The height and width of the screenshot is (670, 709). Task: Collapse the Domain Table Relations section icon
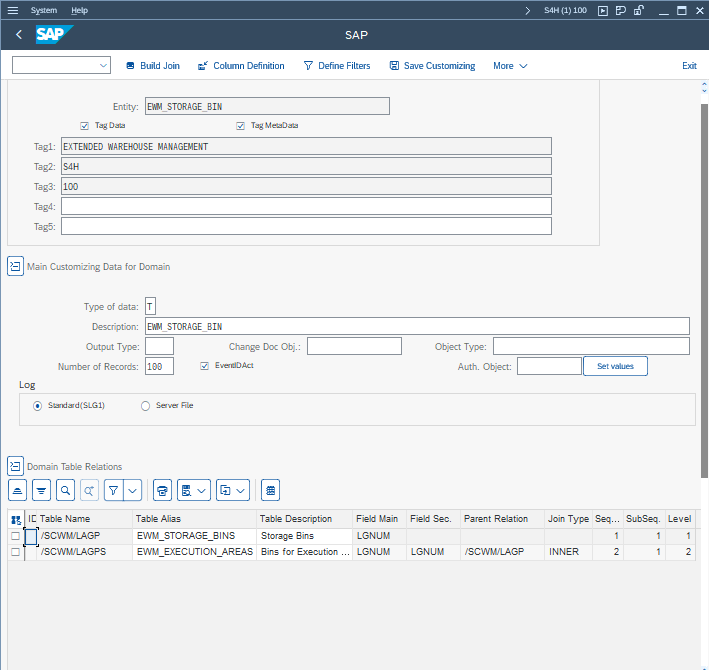point(16,466)
